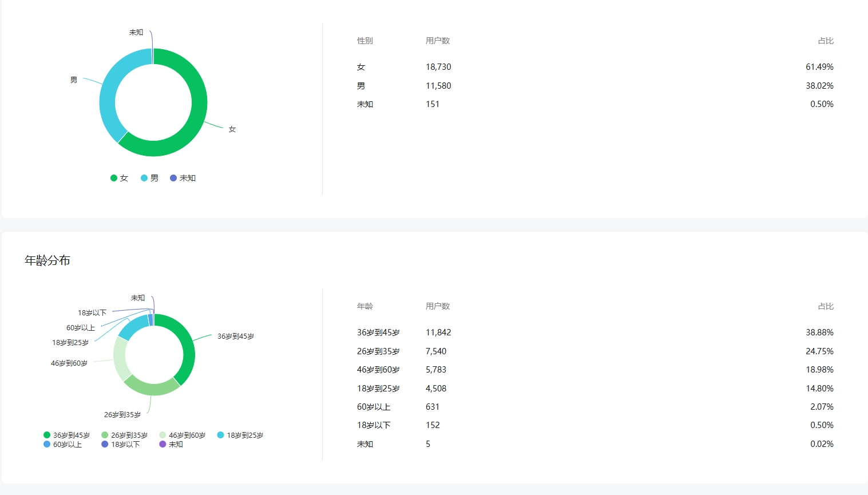Viewport: 868px width, 495px height.
Task: Click the dark green 36岁到45岁 donut segment
Action: (186, 349)
